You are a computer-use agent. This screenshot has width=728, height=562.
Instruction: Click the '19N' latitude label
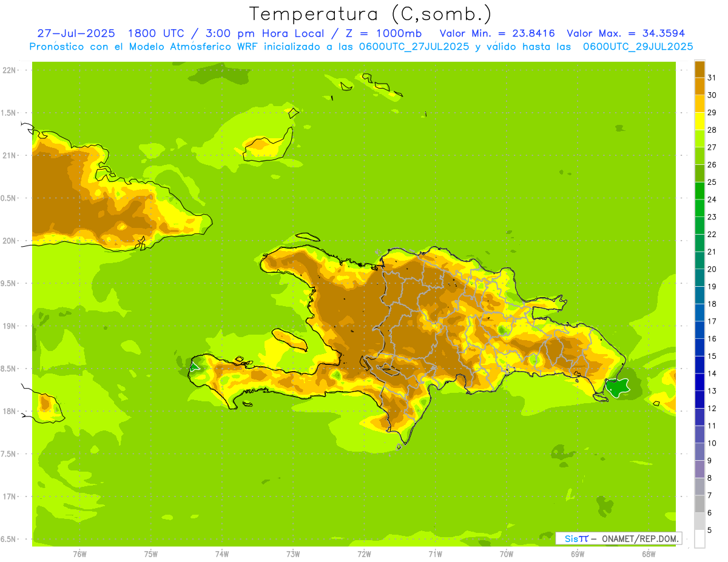coord(10,326)
